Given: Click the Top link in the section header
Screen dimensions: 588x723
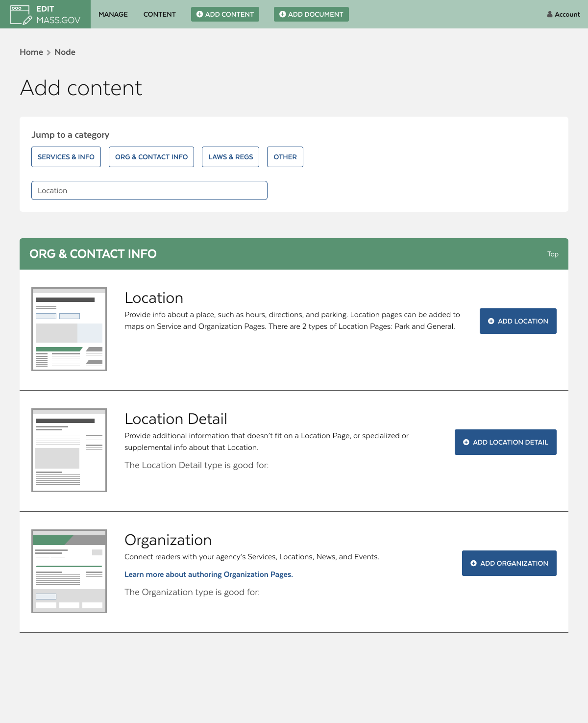Looking at the screenshot, I should tap(553, 254).
